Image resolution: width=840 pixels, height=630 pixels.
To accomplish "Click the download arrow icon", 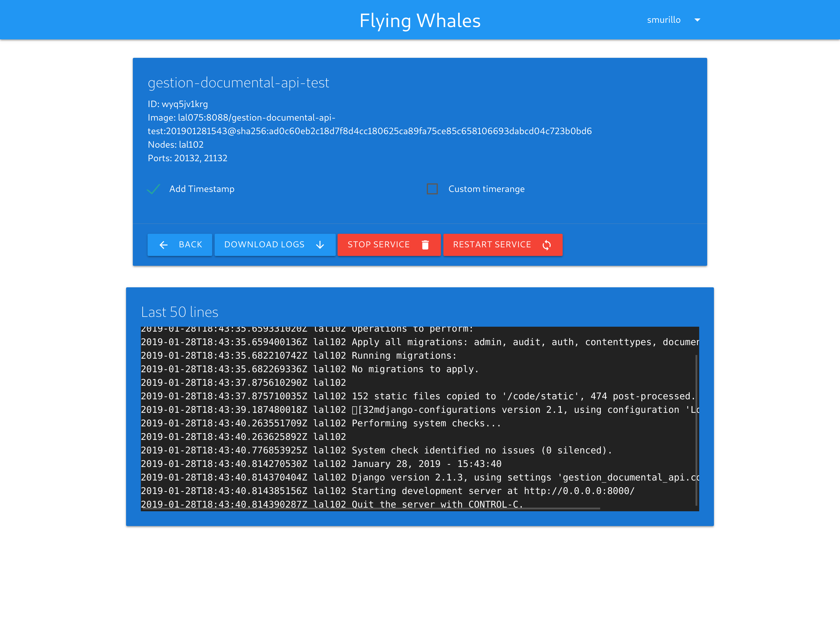I will (x=320, y=245).
